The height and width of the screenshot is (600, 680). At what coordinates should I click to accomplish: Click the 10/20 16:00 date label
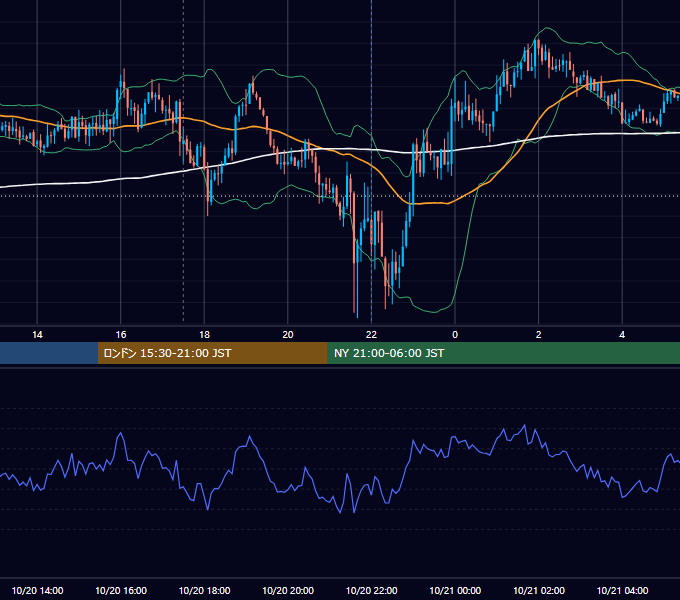[x=121, y=590]
